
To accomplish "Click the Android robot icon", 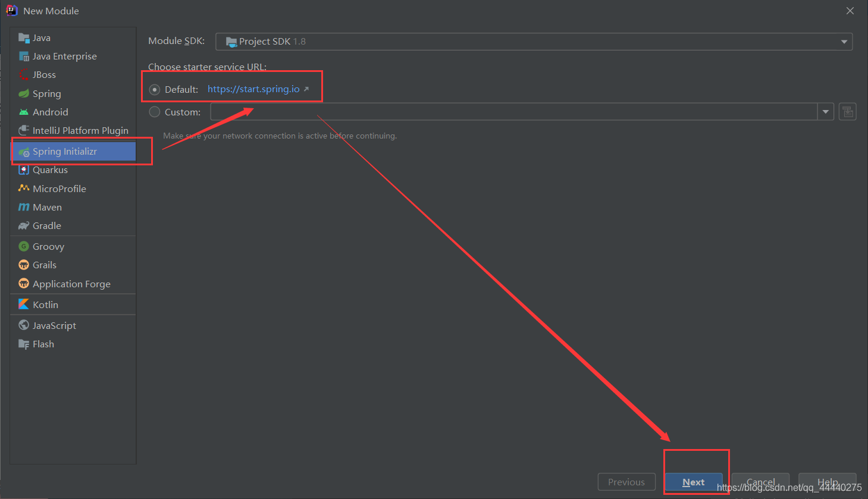I will [x=24, y=112].
